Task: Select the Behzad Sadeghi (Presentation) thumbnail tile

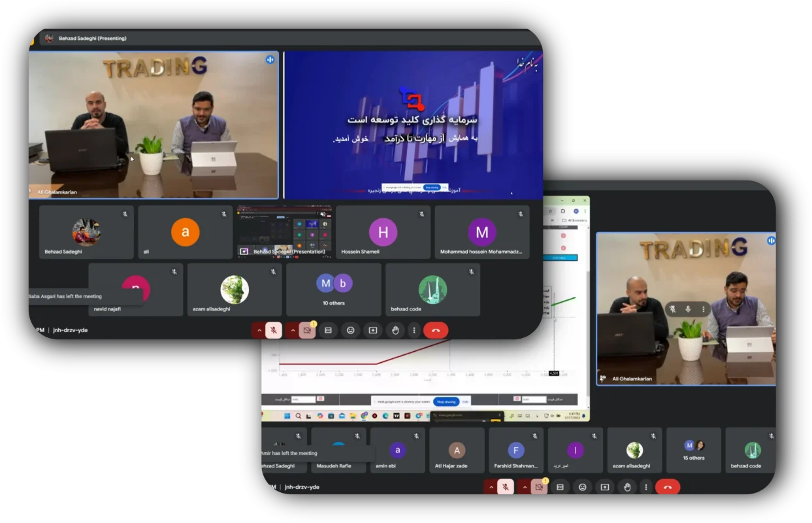Action: [284, 232]
